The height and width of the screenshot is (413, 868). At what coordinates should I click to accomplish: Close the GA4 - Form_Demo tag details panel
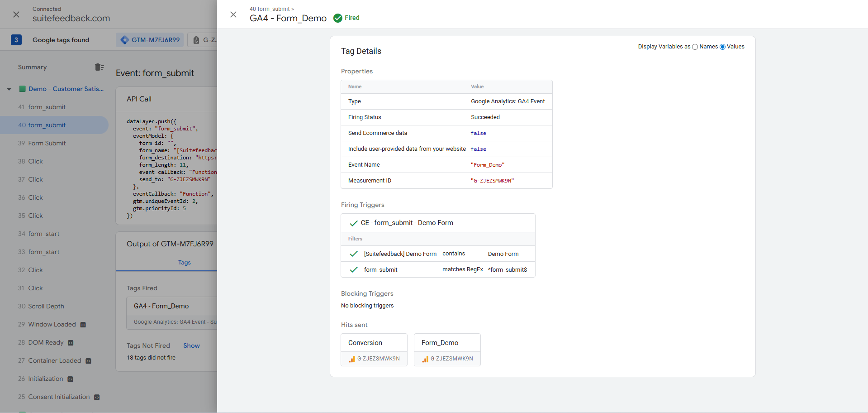coord(233,14)
